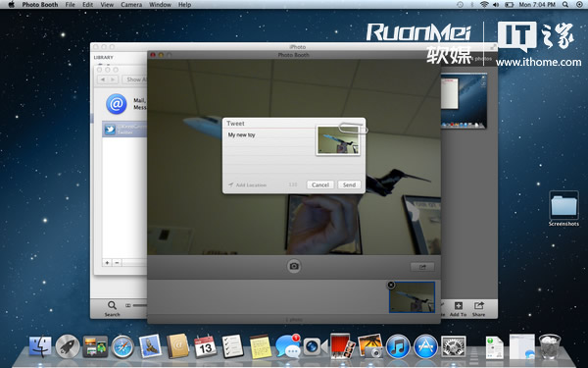Select the captured airplane photo thumbnail
The width and height of the screenshot is (588, 368).
[x=413, y=297]
